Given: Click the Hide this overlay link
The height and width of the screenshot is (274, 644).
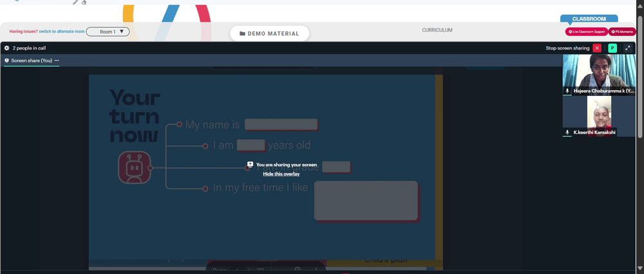Looking at the screenshot, I should pos(281,174).
